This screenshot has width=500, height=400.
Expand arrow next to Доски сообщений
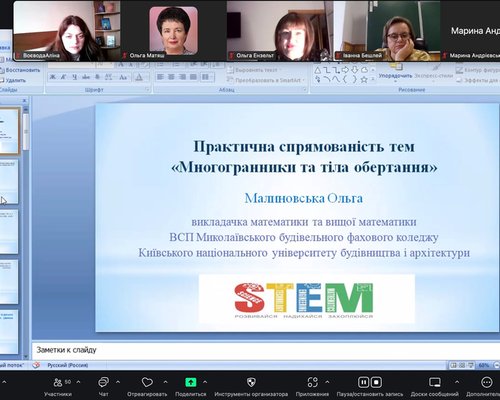tap(457, 382)
